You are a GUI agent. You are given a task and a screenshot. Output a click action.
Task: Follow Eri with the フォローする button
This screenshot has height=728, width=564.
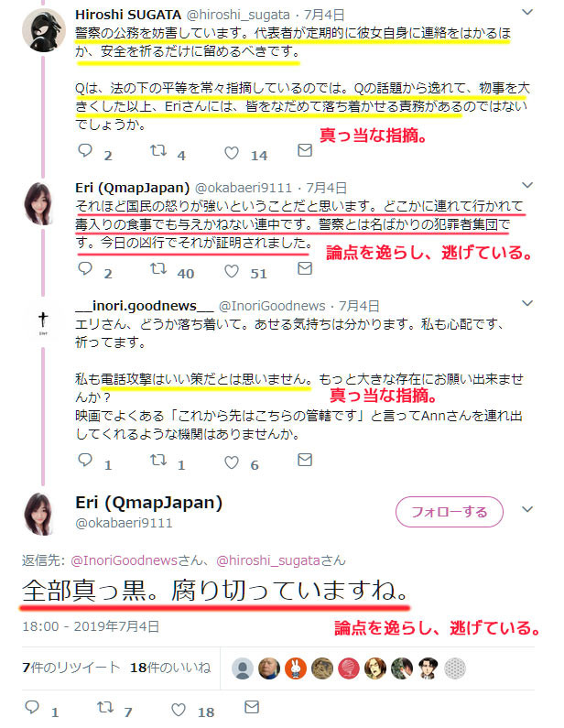(x=450, y=512)
